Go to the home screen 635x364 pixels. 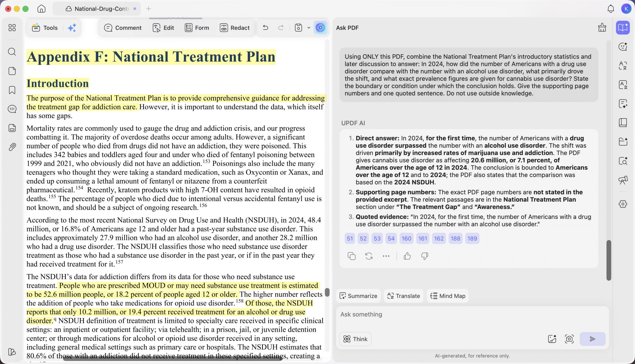pyautogui.click(x=41, y=9)
